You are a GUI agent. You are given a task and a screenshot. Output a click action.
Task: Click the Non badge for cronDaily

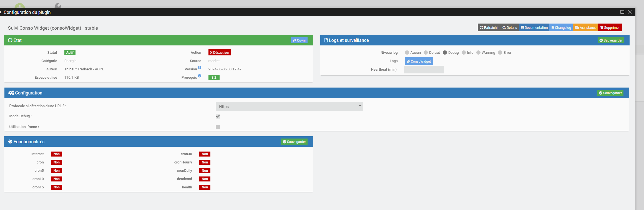pos(205,171)
